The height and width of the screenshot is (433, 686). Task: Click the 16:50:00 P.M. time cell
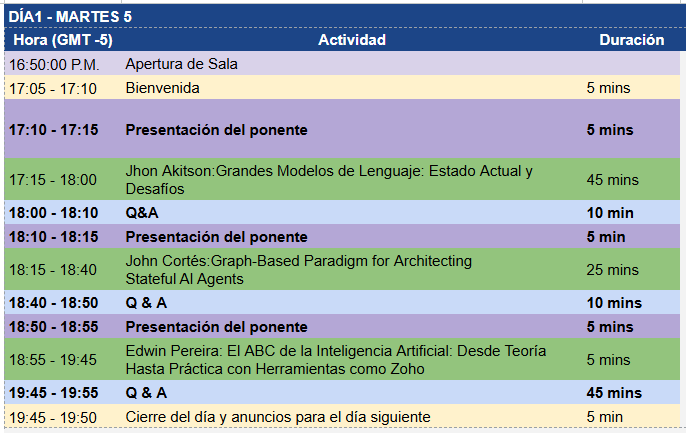pyautogui.click(x=63, y=64)
